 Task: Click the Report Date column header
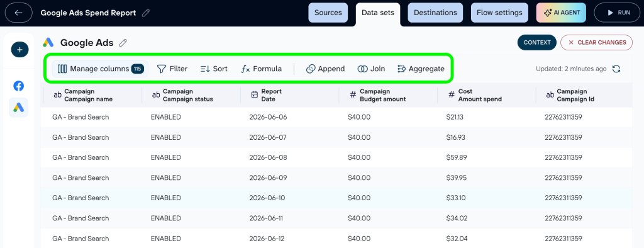tap(290, 95)
